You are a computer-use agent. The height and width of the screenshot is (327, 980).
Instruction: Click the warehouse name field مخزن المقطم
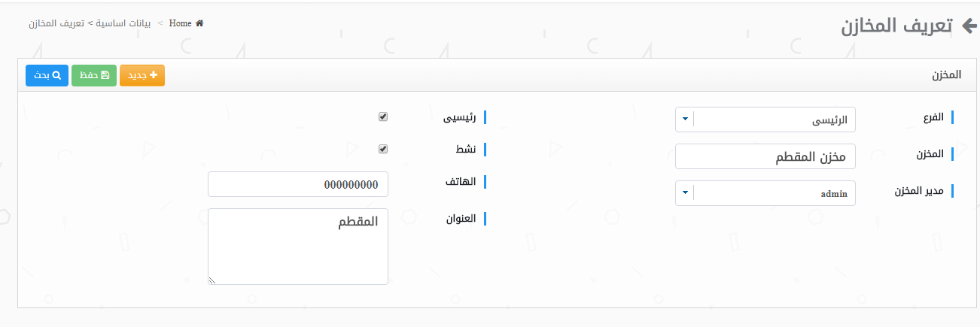coord(765,156)
